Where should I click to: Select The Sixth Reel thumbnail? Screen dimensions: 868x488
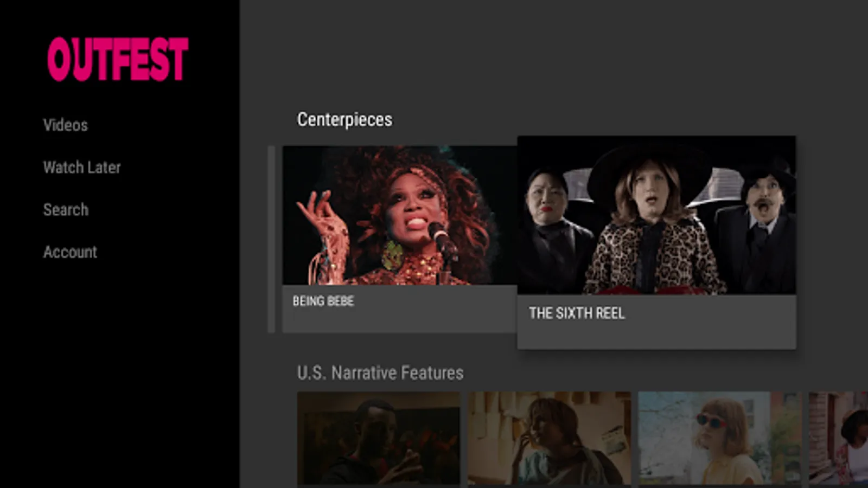coord(656,215)
